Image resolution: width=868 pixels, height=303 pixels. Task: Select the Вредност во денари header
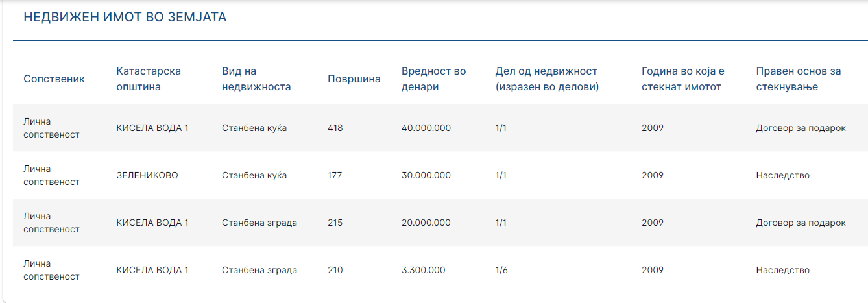[x=434, y=79]
